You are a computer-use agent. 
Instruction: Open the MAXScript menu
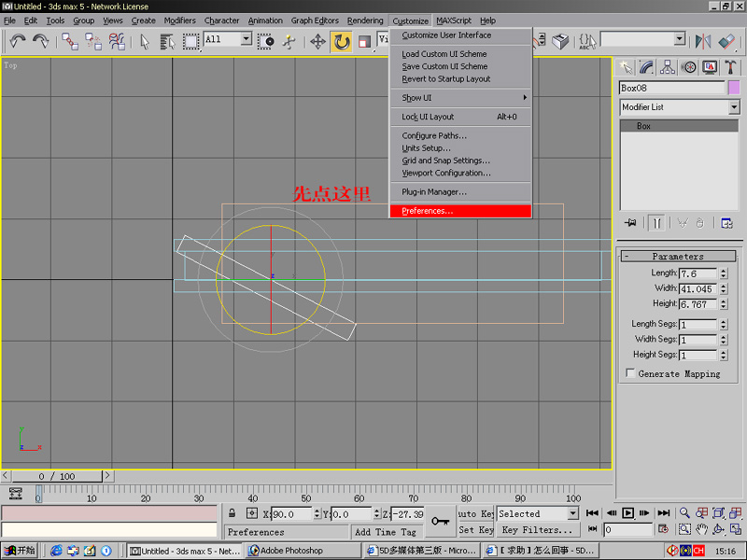coord(454,21)
